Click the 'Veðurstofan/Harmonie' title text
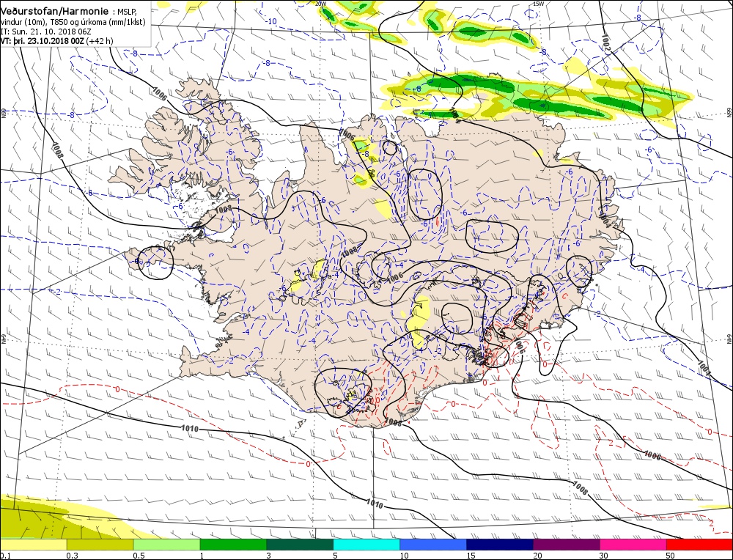Image resolution: width=733 pixels, height=560 pixels. click(x=55, y=10)
